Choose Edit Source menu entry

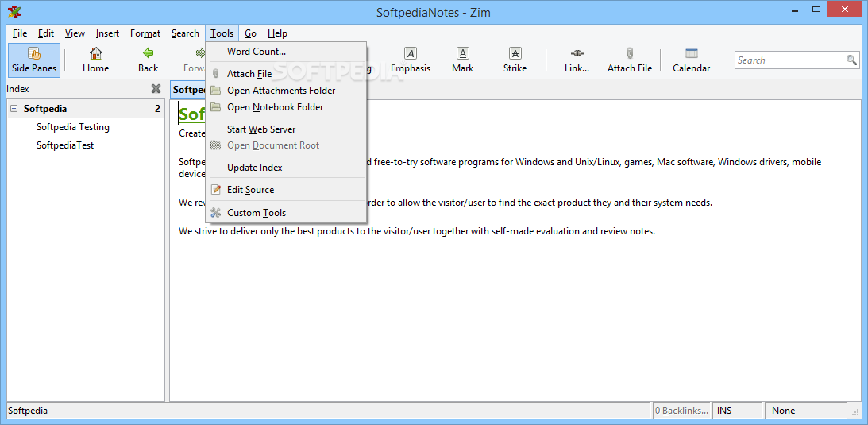pos(286,189)
